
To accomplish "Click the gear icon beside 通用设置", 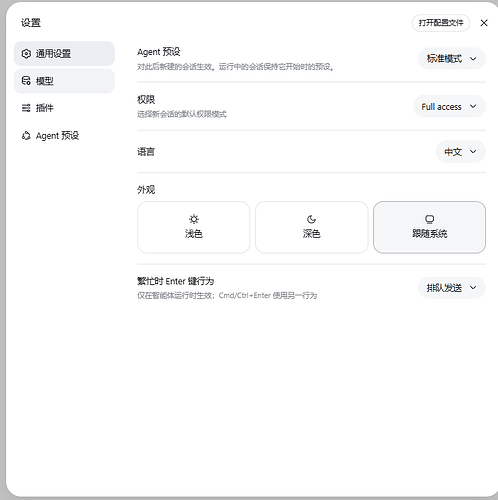I will (x=26, y=54).
